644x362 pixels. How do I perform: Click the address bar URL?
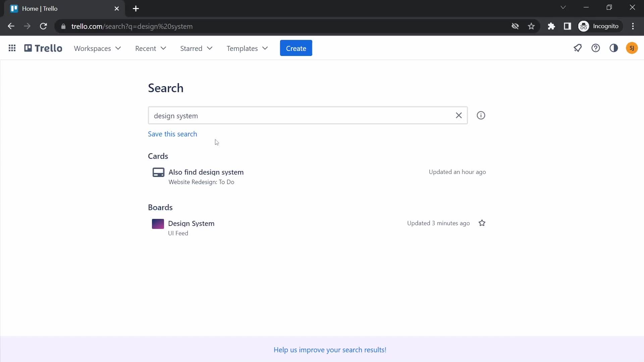[x=132, y=26]
